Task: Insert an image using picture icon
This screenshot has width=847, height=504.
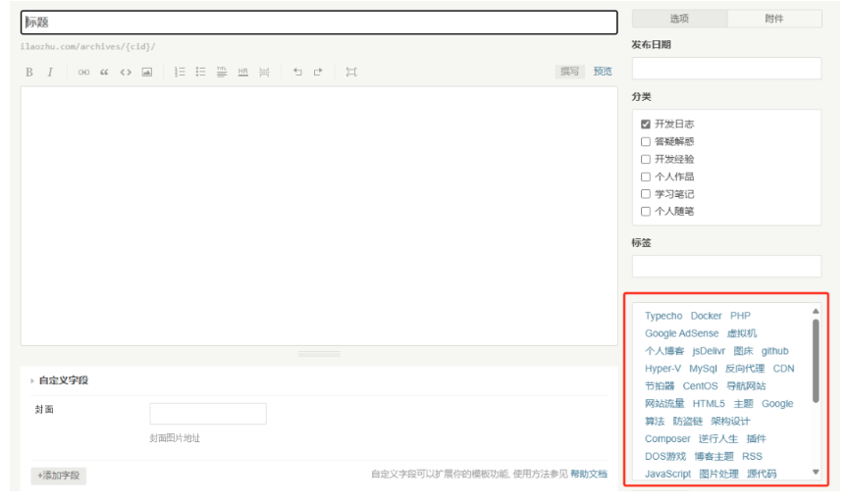Action: coord(147,73)
